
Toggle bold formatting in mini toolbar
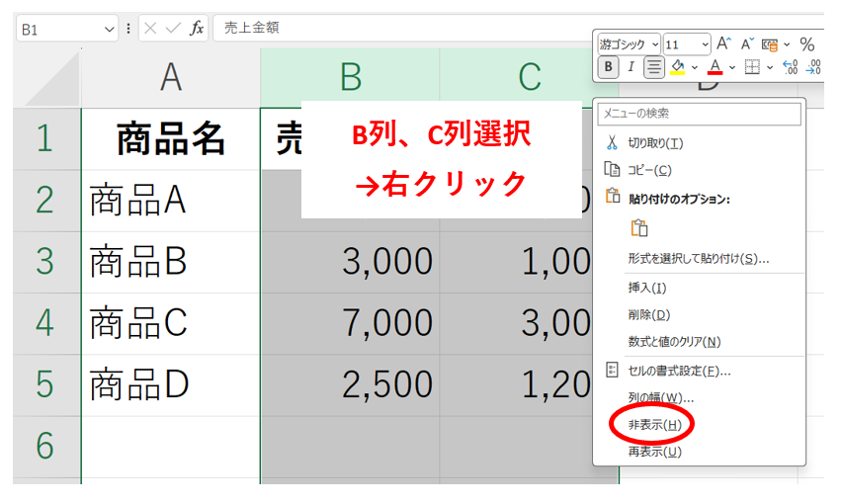(x=609, y=68)
